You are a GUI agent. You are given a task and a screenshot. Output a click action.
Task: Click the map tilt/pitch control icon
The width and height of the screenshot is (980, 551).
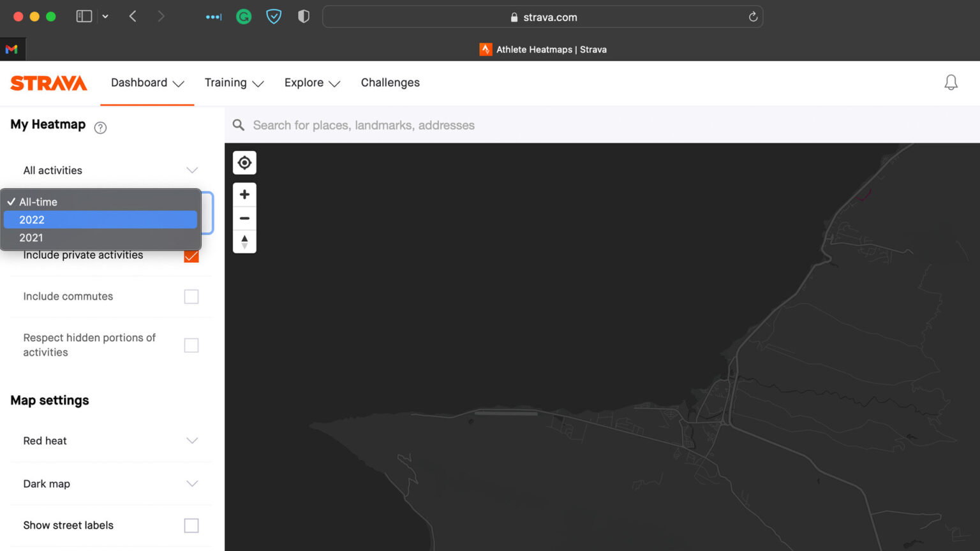(x=244, y=242)
